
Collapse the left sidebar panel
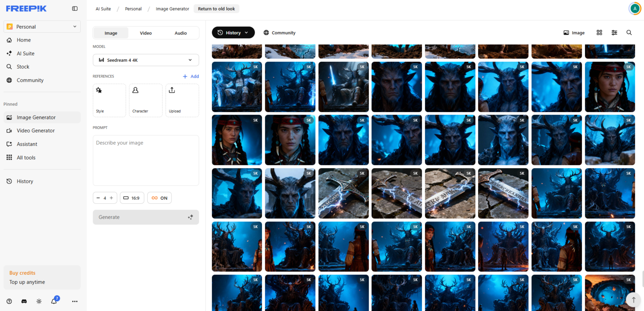coord(75,8)
